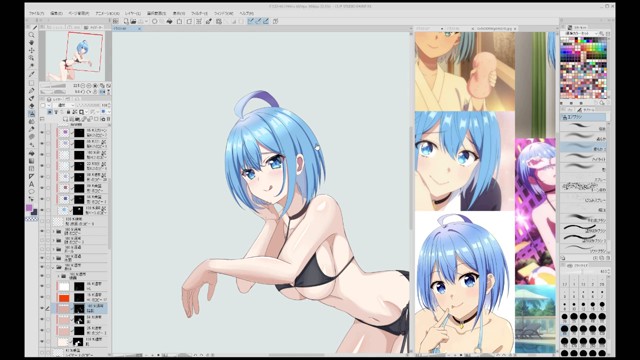Select the Balloon speech-bubble tool
The image size is (640, 360).
coord(31,192)
